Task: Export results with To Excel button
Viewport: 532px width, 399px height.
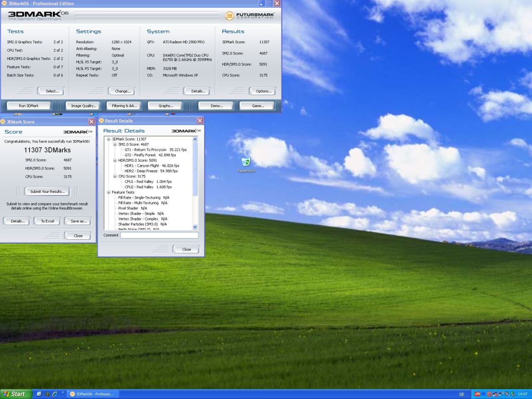Action: click(47, 221)
